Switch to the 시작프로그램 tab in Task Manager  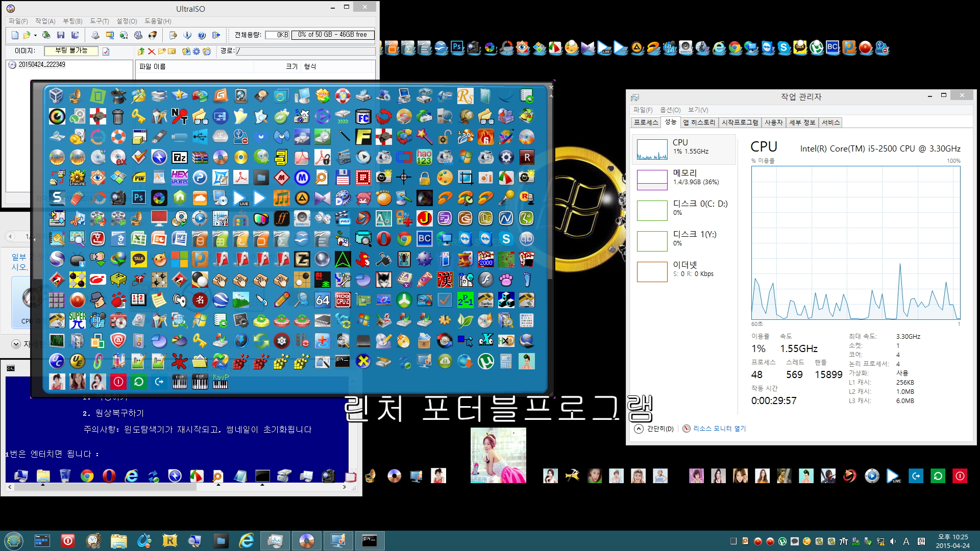(740, 122)
